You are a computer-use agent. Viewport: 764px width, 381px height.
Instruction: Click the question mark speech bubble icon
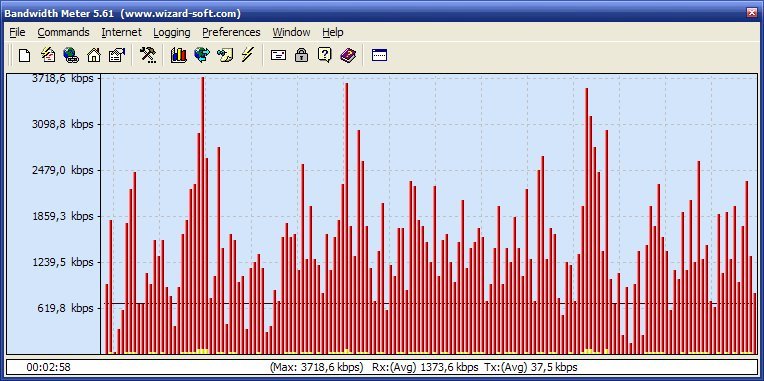point(325,55)
